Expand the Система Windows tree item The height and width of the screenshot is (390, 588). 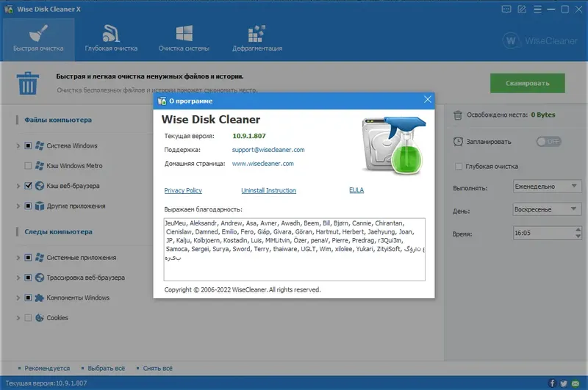coord(18,145)
